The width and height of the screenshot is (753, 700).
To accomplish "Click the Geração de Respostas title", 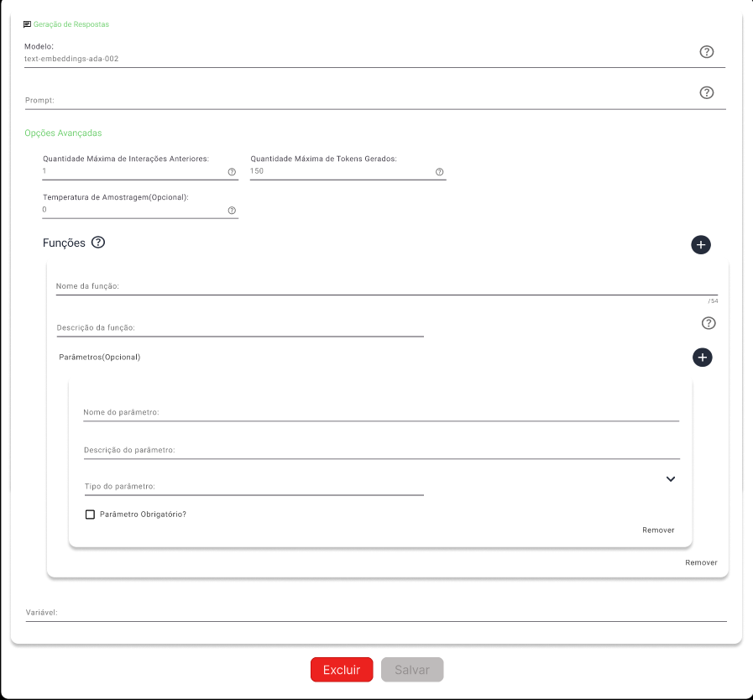I will coord(71,24).
